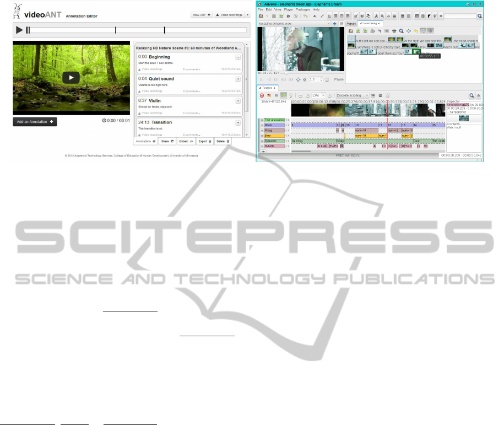Click the Add an Annotation button

pos(35,121)
